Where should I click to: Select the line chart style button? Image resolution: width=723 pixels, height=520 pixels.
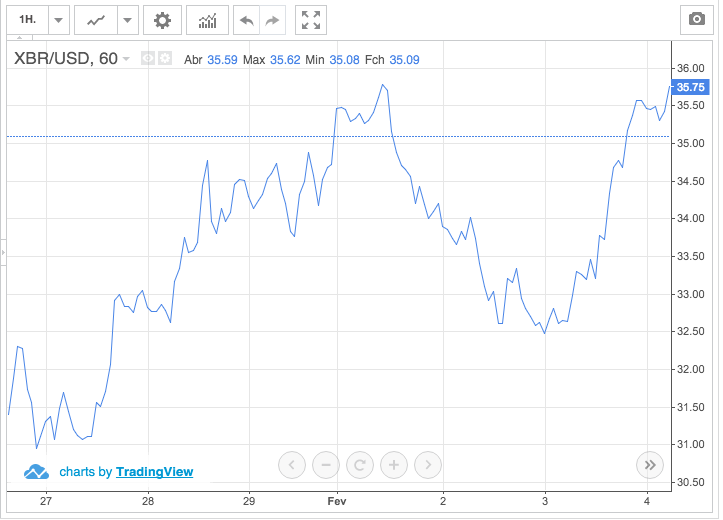97,20
